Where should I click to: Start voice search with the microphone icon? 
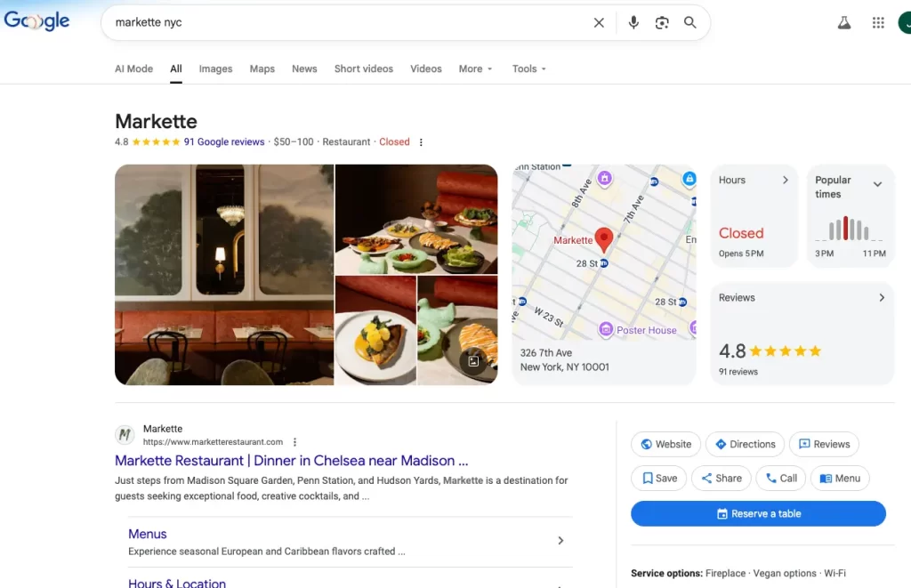click(x=633, y=22)
